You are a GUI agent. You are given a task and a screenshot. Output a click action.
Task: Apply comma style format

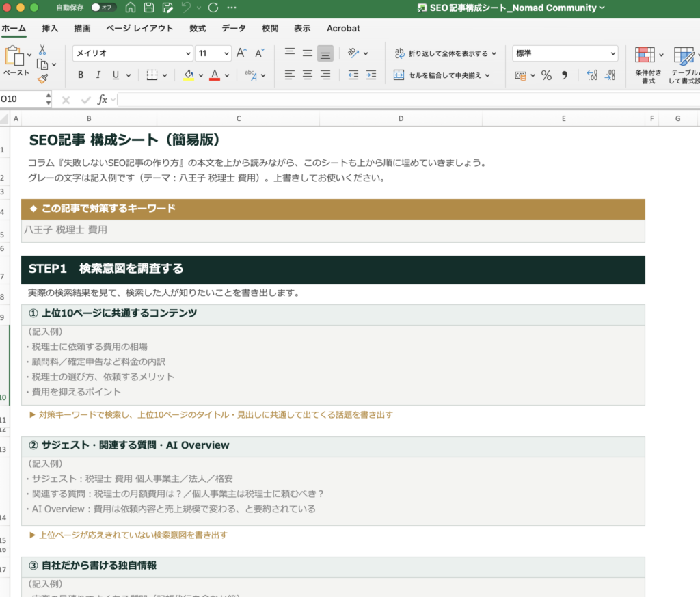(x=565, y=75)
